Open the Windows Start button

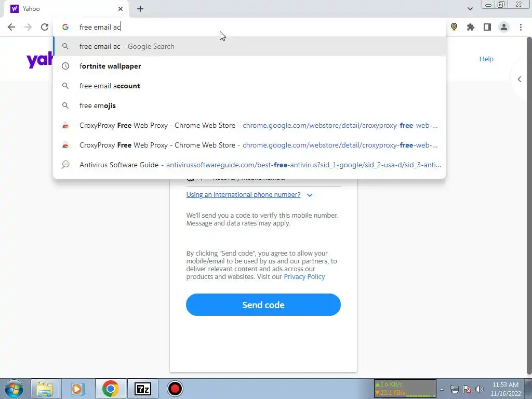coord(14,389)
